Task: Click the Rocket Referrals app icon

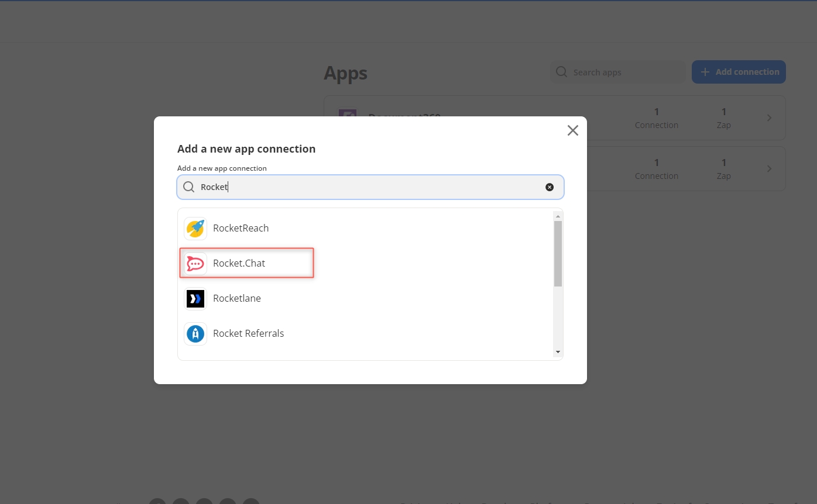Action: tap(195, 334)
